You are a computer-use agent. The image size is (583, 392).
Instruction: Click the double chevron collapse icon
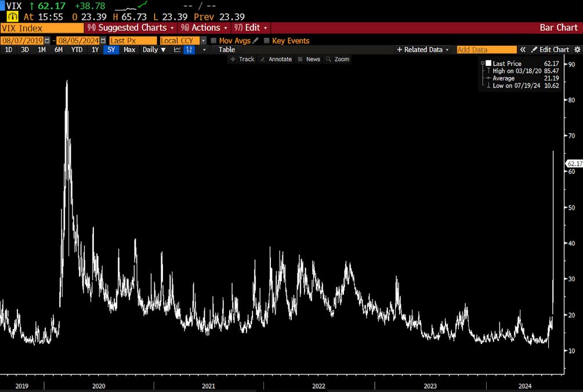[x=523, y=50]
